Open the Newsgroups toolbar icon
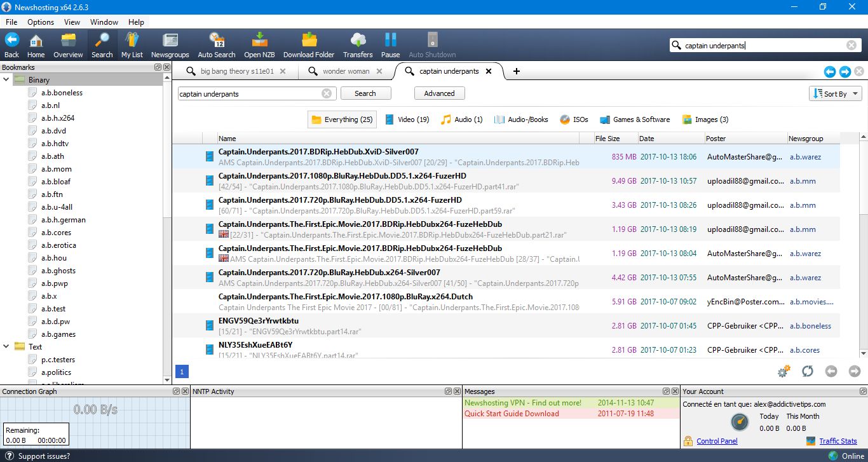This screenshot has height=462, width=868. 170,45
